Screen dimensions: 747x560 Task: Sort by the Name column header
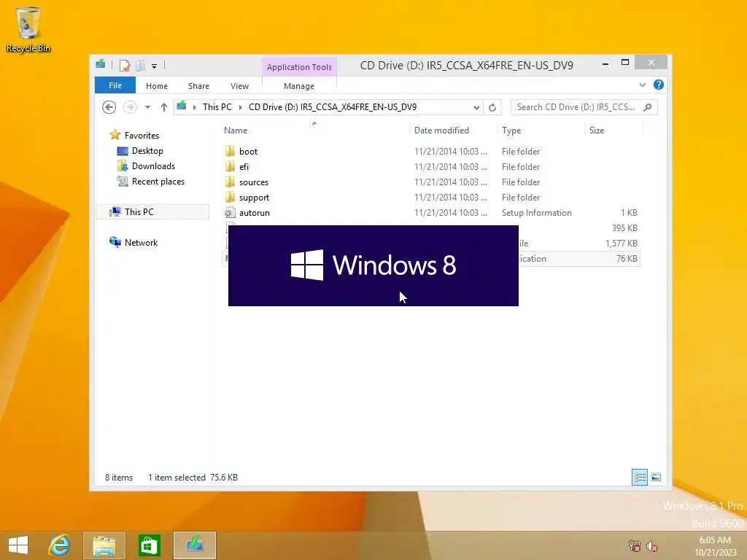[236, 131]
